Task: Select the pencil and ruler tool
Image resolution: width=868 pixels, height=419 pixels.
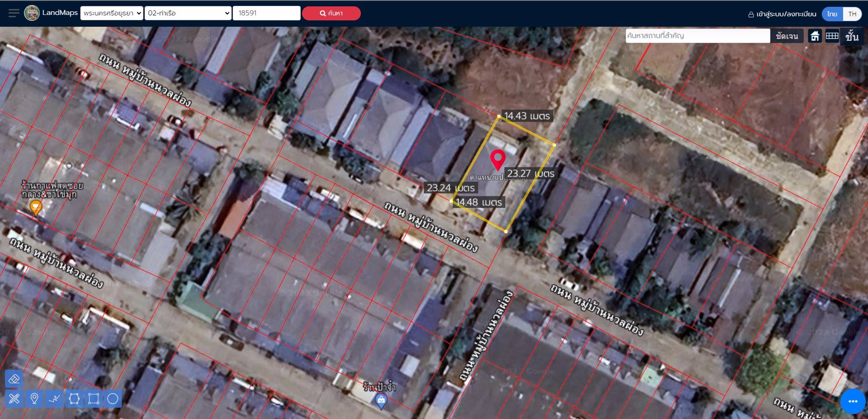Action: [14, 399]
